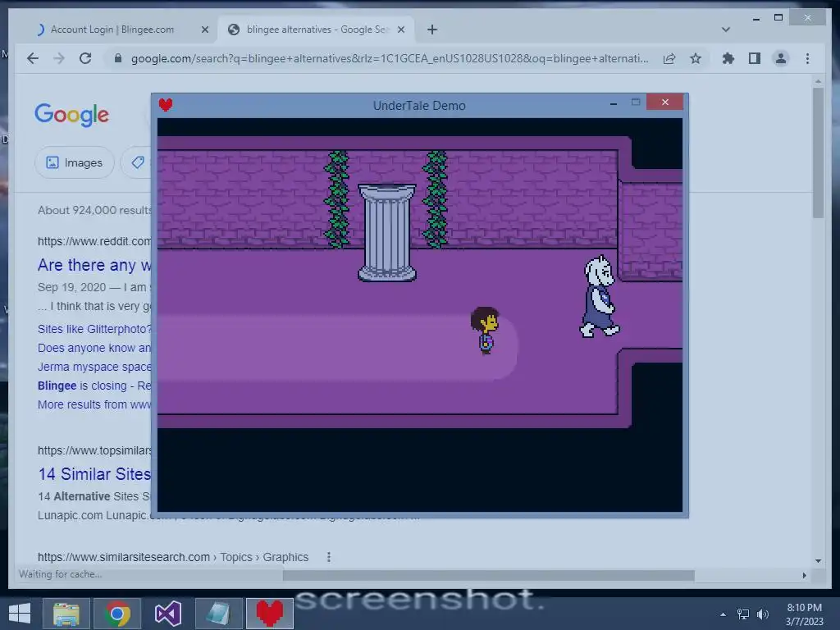Close the blingee alternatives search tab
840x630 pixels.
[400, 30]
